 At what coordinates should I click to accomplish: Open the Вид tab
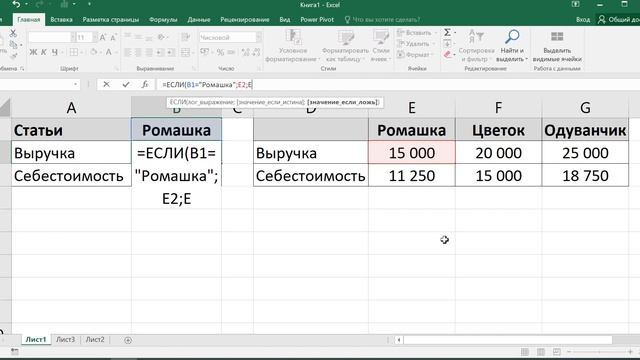pyautogui.click(x=285, y=20)
